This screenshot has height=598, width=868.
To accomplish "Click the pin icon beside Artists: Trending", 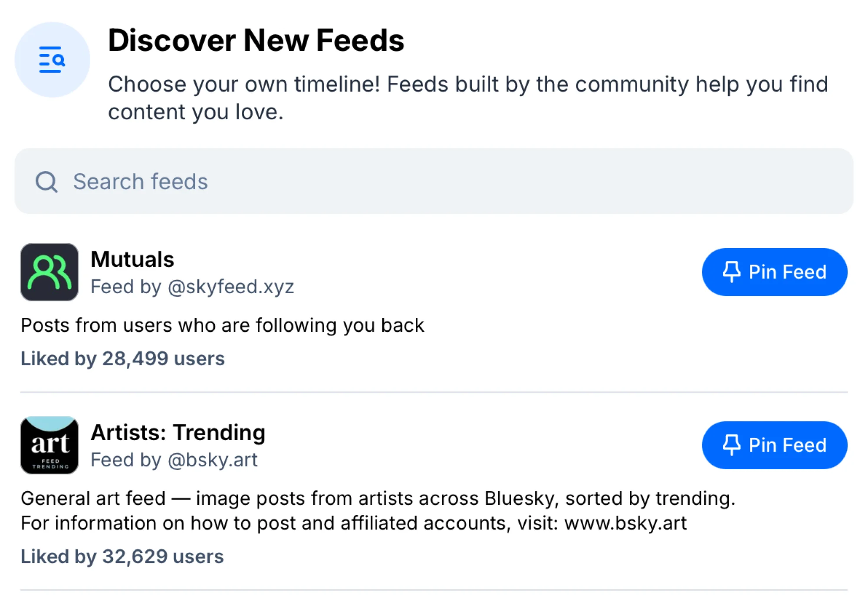I will 733,445.
